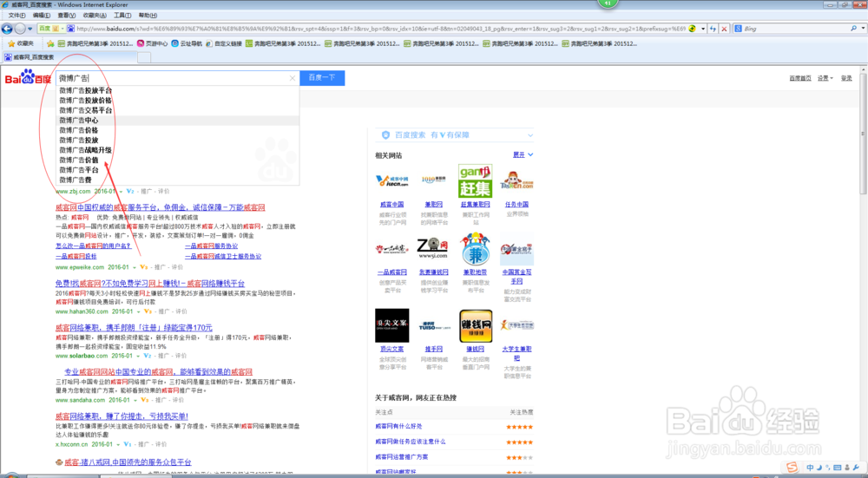Click the 威客网有什么好处 hot topic link
Image resolution: width=868 pixels, height=478 pixels.
pyautogui.click(x=398, y=427)
